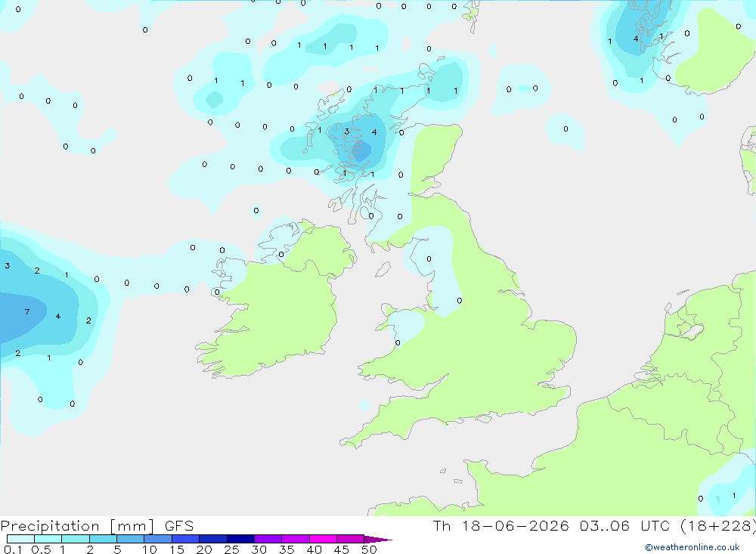Image resolution: width=756 pixels, height=554 pixels.
Task: Click the "Th 18-06-2026" date text
Action: pos(500,525)
